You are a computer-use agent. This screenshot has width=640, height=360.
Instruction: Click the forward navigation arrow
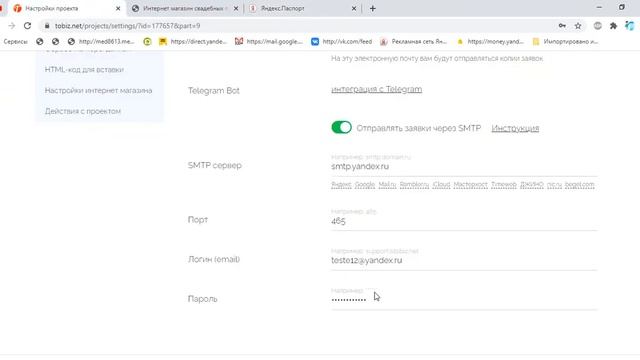point(11,26)
